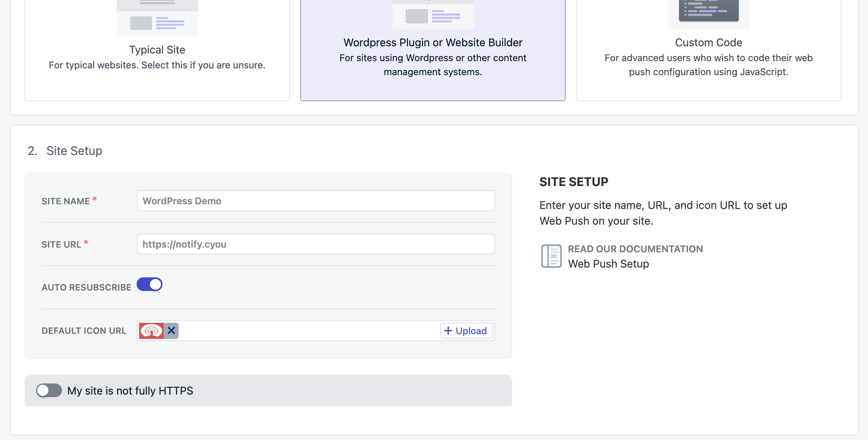Click the Wordpress Plugin illustration icon

[433, 14]
